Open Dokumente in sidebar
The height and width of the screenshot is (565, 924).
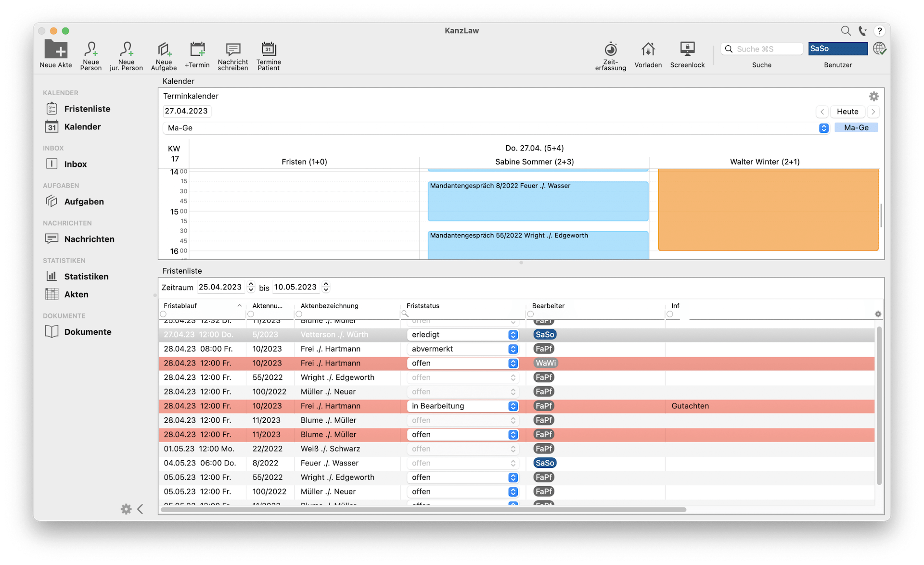[78, 332]
